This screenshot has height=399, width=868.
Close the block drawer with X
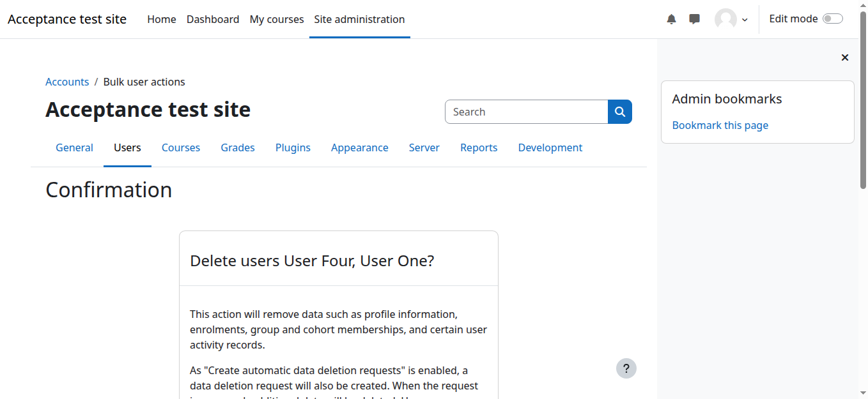(x=844, y=57)
